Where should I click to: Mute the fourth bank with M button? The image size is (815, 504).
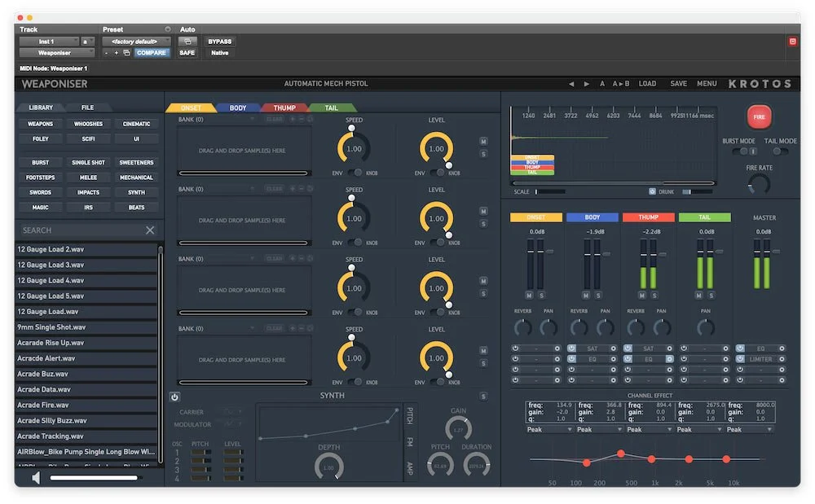(483, 351)
